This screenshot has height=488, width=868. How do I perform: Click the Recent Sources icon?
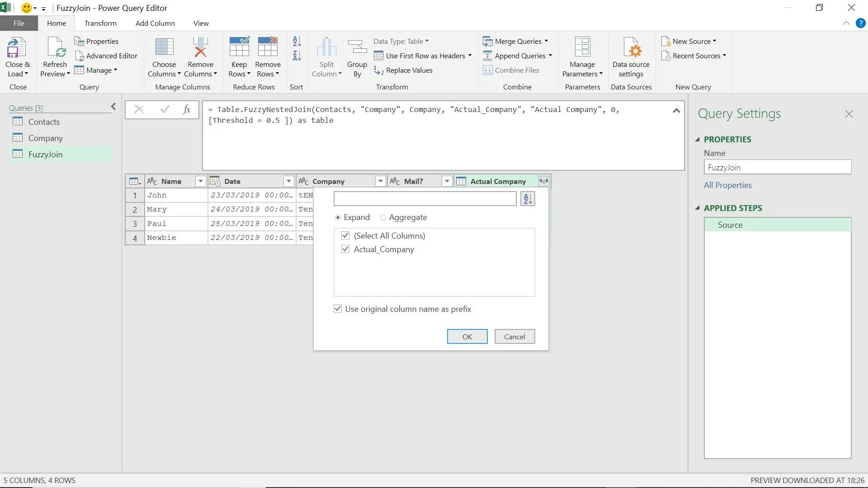tap(665, 56)
